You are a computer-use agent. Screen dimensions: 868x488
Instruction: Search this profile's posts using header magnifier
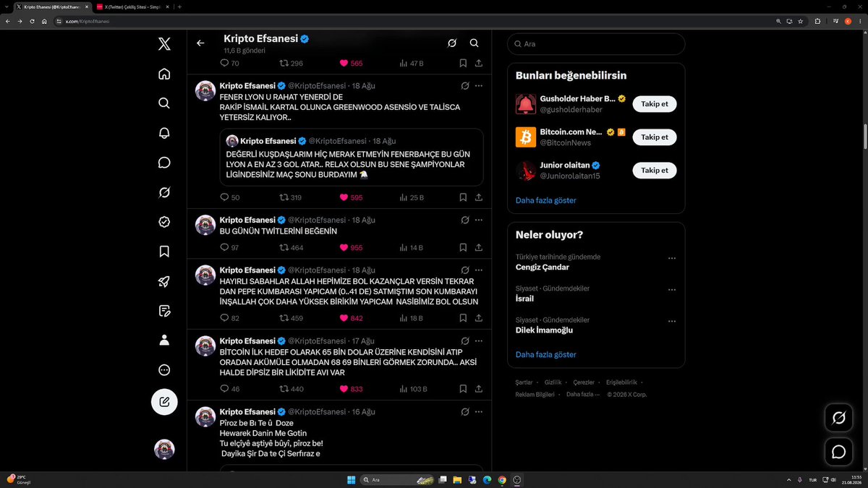[475, 43]
